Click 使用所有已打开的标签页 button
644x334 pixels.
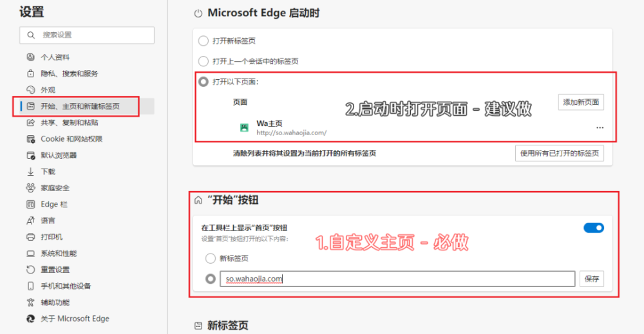(x=560, y=153)
